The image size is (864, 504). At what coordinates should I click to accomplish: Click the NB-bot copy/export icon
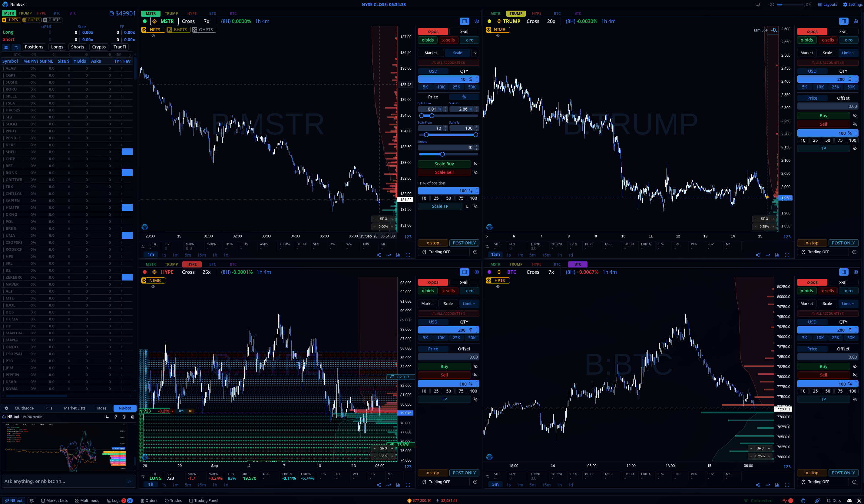(x=124, y=417)
